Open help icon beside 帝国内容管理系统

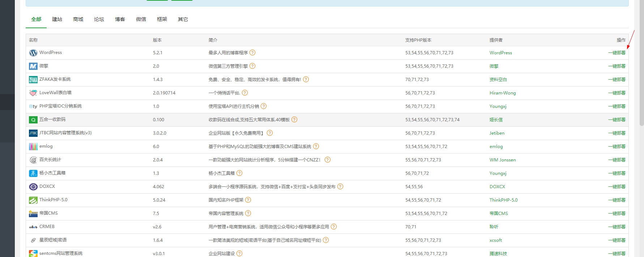tap(248, 214)
